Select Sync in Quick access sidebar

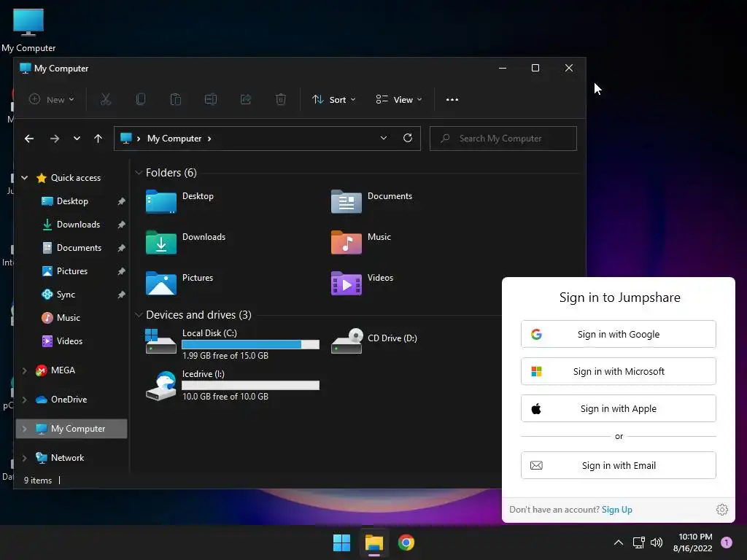(x=66, y=295)
